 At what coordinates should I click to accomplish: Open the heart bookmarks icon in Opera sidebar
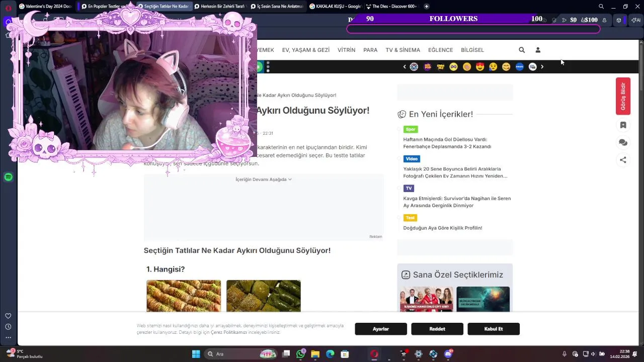click(8, 316)
